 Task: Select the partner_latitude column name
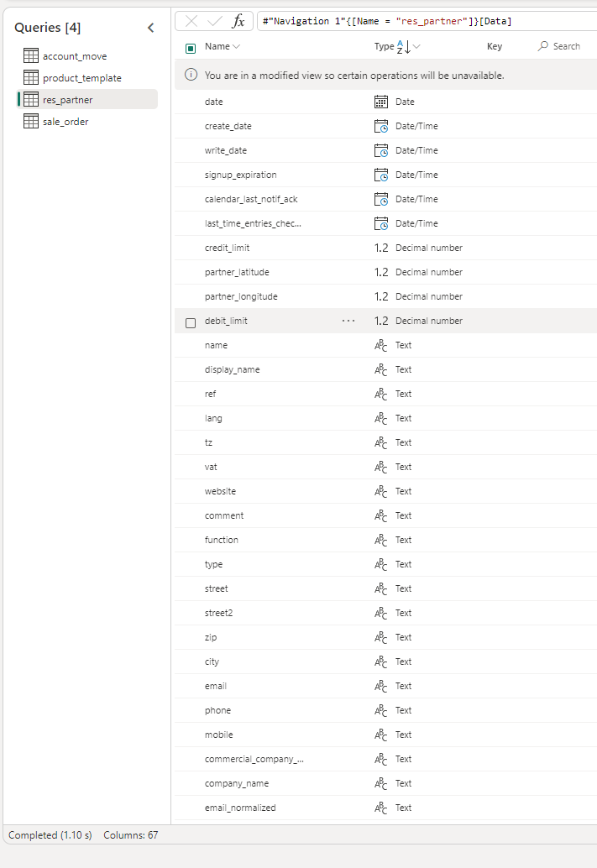click(237, 272)
